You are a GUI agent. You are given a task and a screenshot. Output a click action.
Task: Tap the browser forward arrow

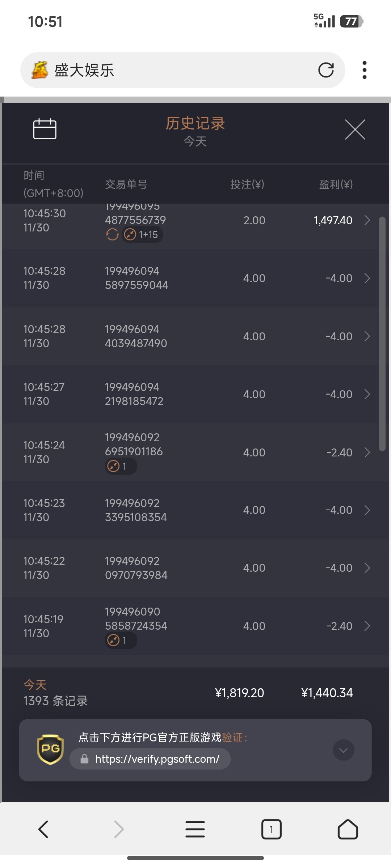[119, 829]
